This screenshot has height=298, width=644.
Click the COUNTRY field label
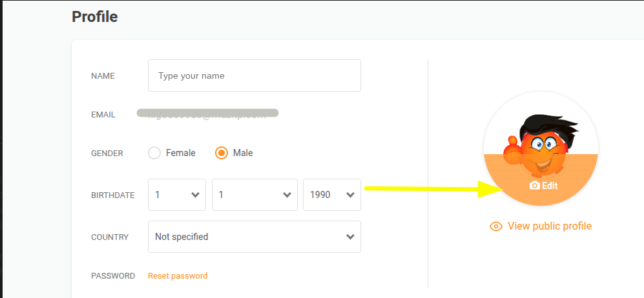(110, 237)
